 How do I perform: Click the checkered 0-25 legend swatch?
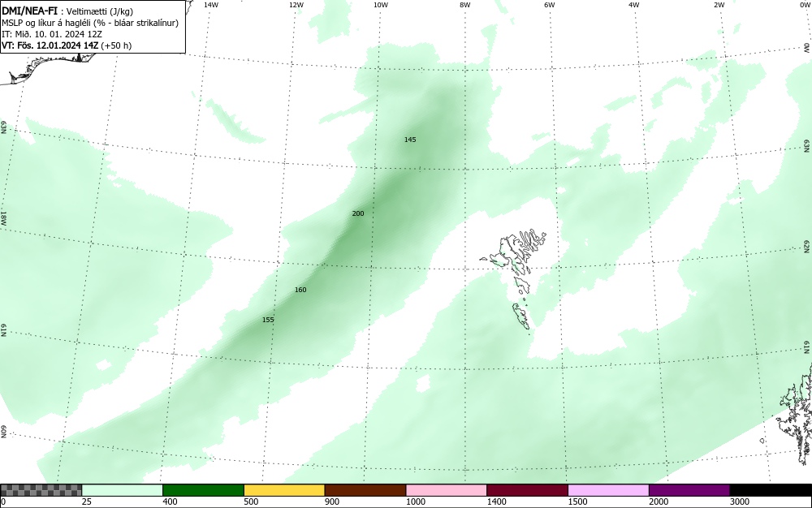[41, 490]
